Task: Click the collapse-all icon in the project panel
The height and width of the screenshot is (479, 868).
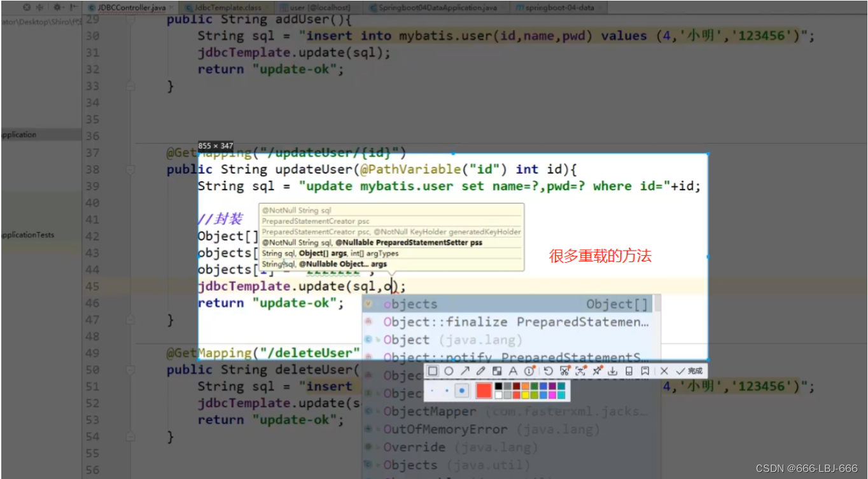Action: click(40, 7)
